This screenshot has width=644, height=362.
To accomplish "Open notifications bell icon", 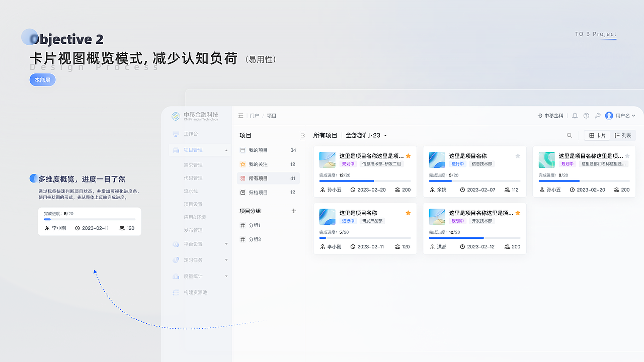I will coord(575,116).
